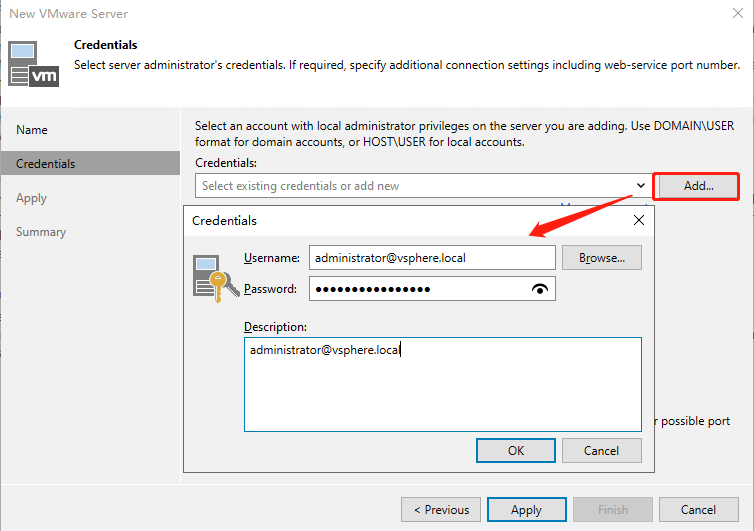The image size is (754, 531).
Task: Close the Credentials dialog with X
Action: coord(639,220)
